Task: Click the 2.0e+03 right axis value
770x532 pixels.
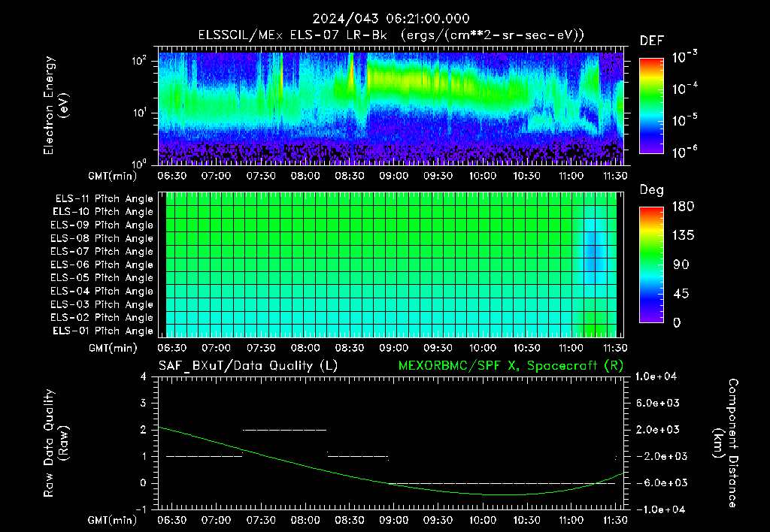Action: [658, 430]
